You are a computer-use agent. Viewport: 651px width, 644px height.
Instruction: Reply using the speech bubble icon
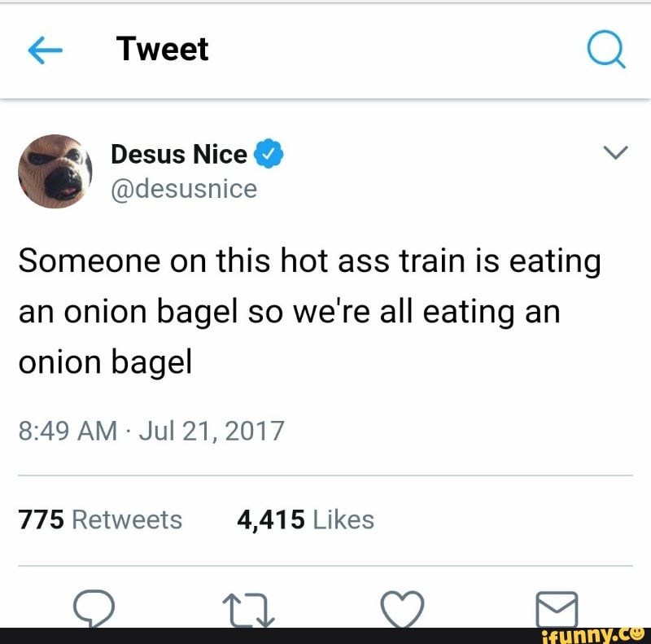tap(94, 608)
